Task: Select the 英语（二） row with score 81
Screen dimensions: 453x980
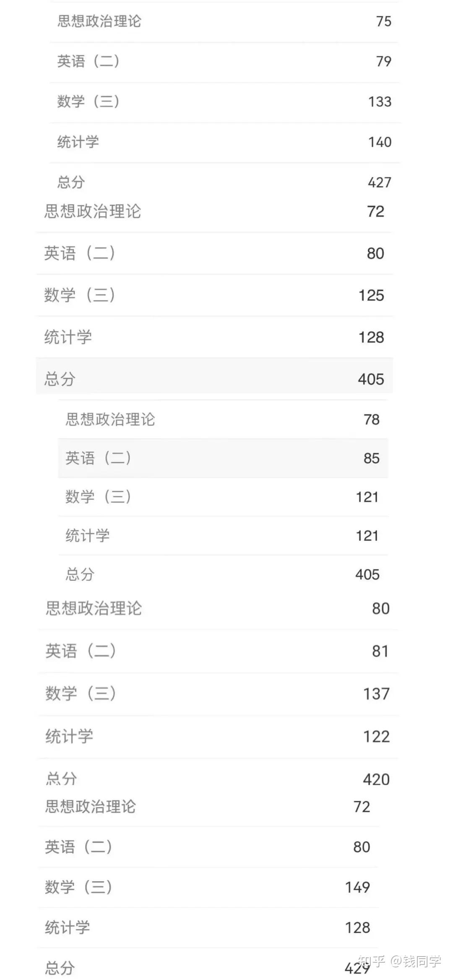Action: click(x=217, y=651)
